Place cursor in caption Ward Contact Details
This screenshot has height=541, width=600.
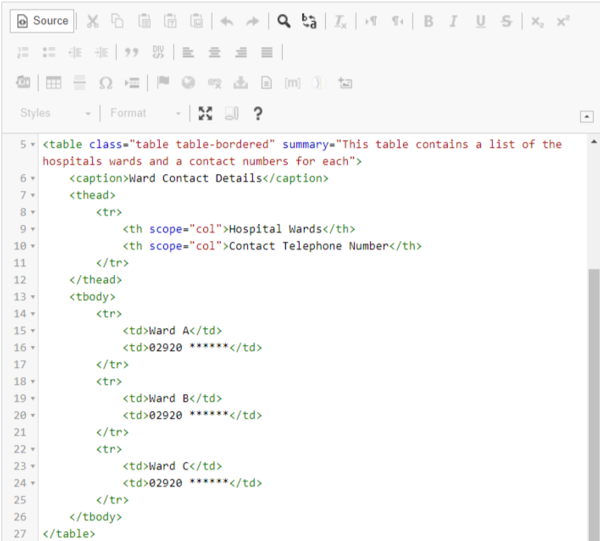196,178
